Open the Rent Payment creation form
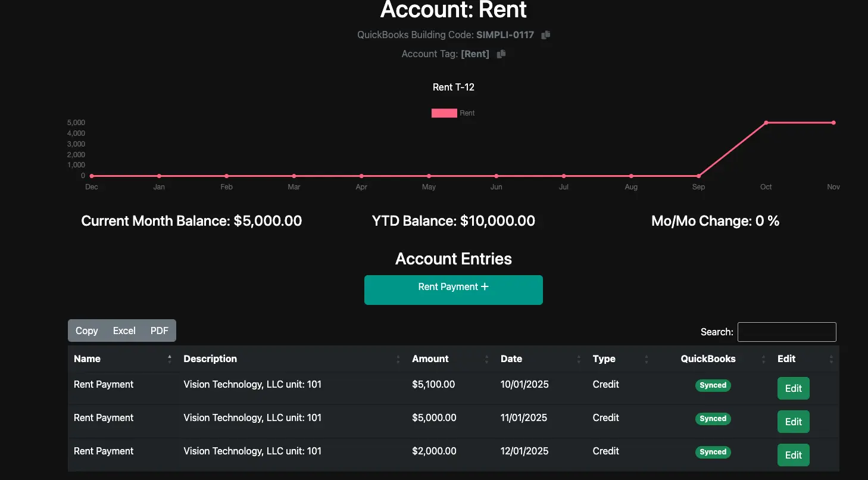The width and height of the screenshot is (868, 480). click(x=453, y=290)
